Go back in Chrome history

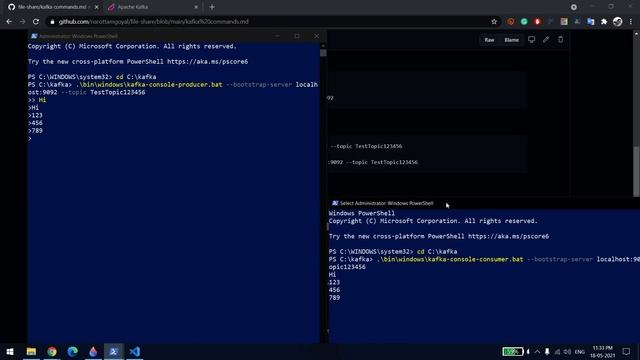(x=9, y=22)
